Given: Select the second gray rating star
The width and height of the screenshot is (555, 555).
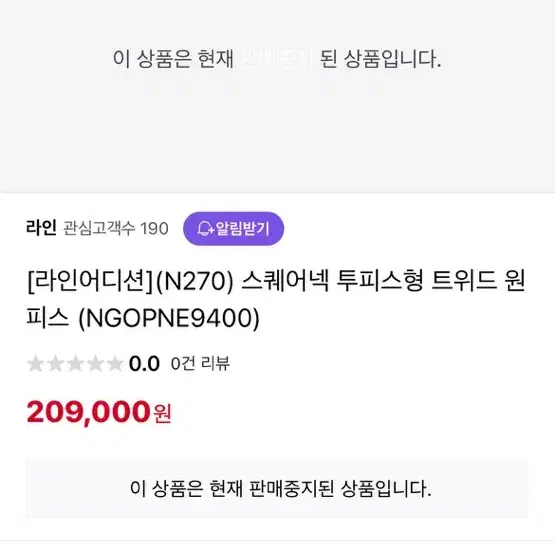Looking at the screenshot, I should pyautogui.click(x=55, y=364).
